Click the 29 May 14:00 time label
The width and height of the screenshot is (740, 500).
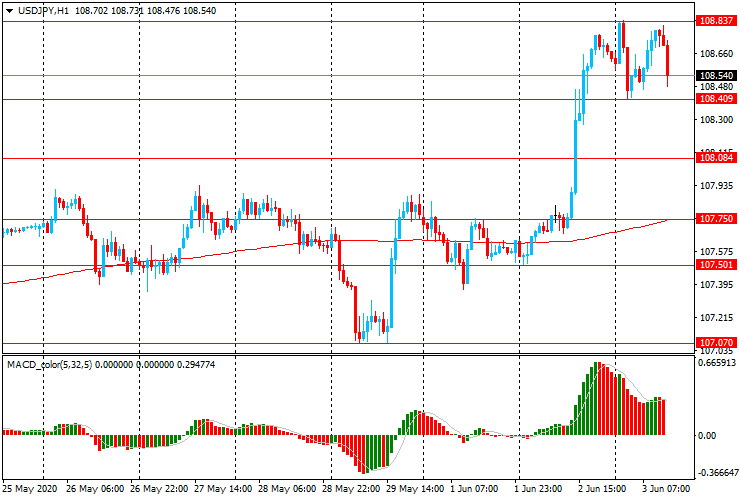pyautogui.click(x=415, y=489)
